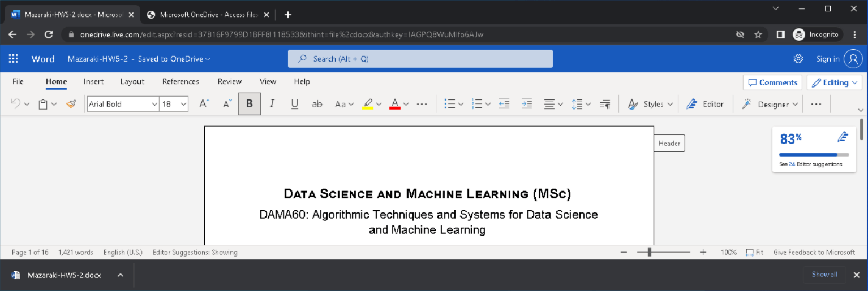Increase paragraph indent
The image size is (868, 291).
(x=527, y=104)
